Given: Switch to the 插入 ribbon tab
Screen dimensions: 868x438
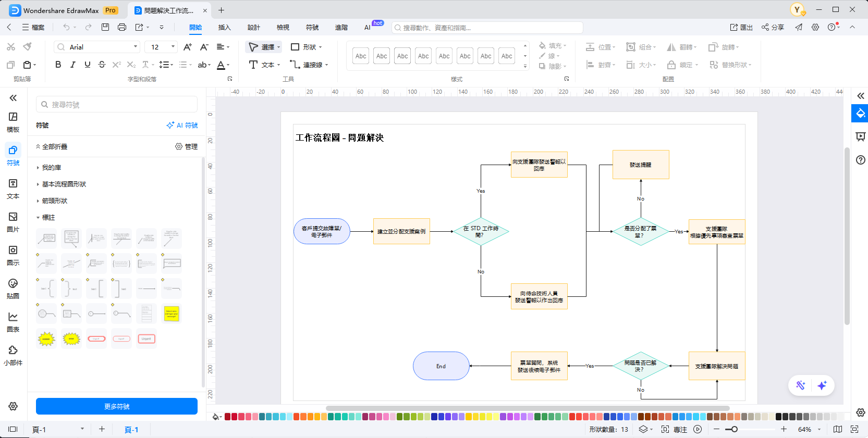Looking at the screenshot, I should 224,27.
